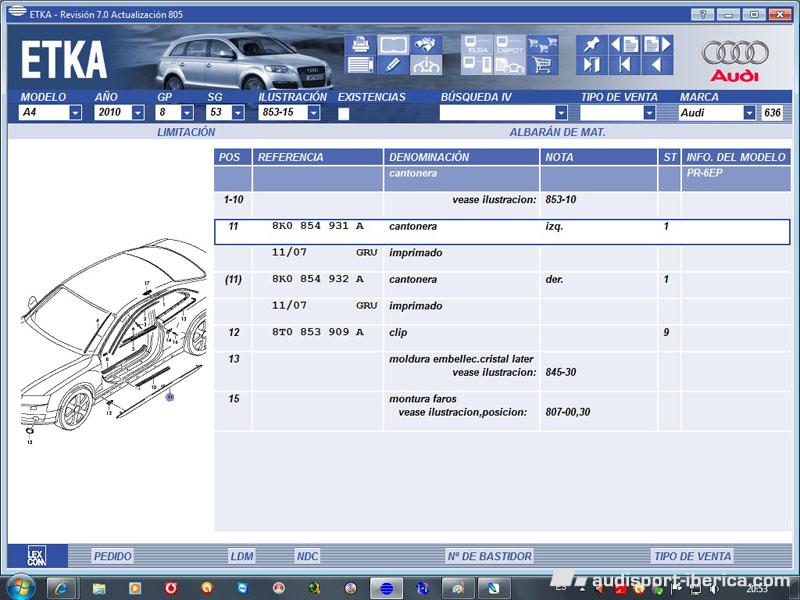Expand the MODELO dropdown
Screen dimensions: 800x600
click(x=76, y=113)
